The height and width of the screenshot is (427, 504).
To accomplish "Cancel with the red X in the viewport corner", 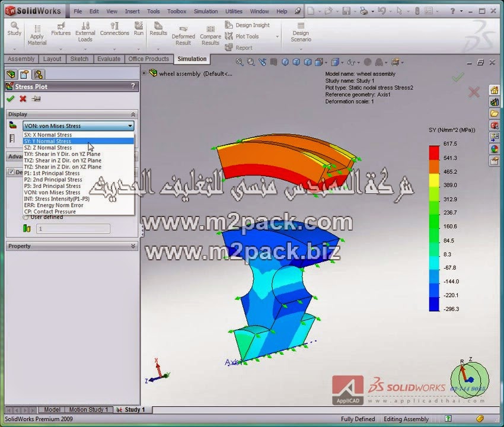I will [x=474, y=93].
